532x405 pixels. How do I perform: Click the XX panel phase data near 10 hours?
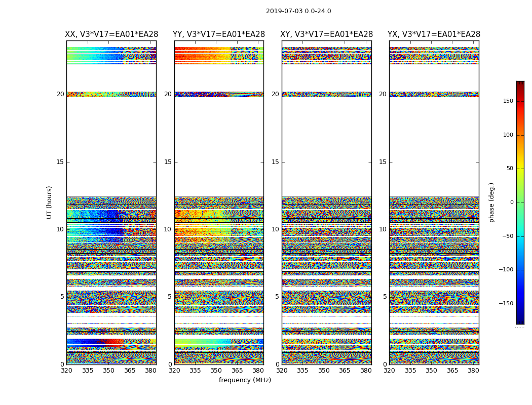click(111, 227)
